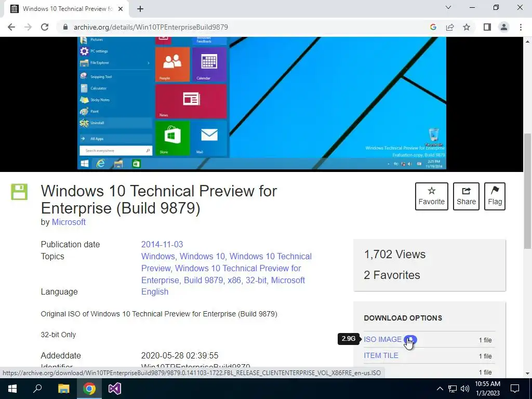
Task: Open the 32-bit topic link
Action: 256,280
